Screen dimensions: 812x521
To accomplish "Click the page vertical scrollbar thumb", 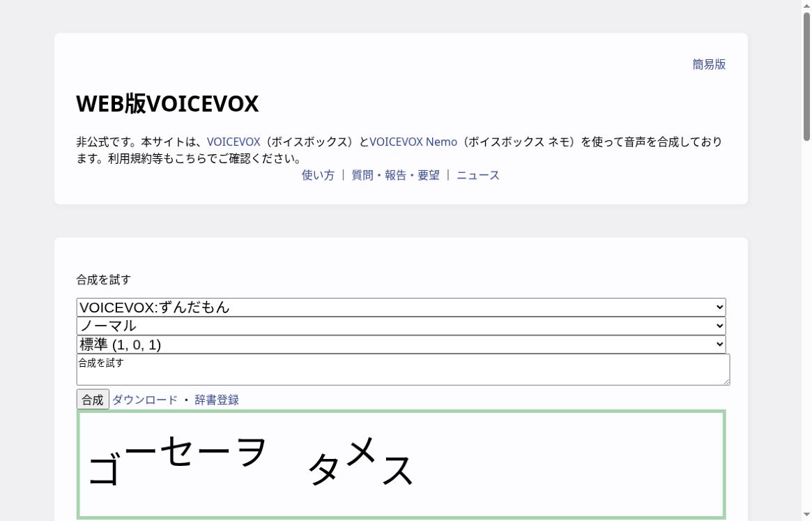I will [807, 77].
